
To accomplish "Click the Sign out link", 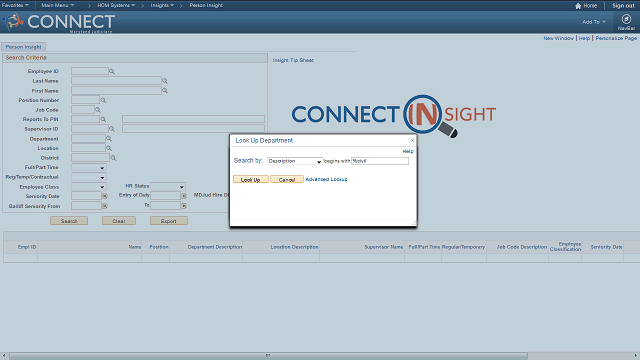I will (623, 6).
